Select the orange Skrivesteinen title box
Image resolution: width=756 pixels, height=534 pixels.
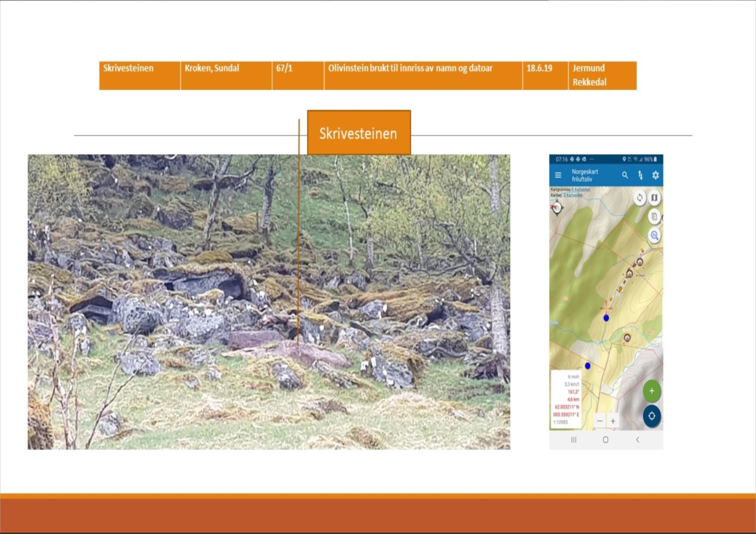tap(359, 133)
